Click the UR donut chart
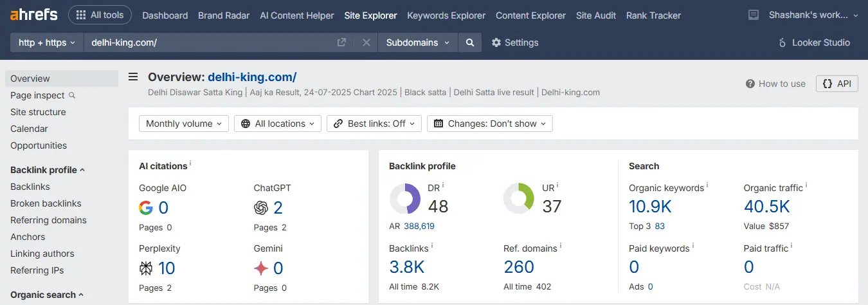Viewport: 868px width, 305px height. (519, 198)
